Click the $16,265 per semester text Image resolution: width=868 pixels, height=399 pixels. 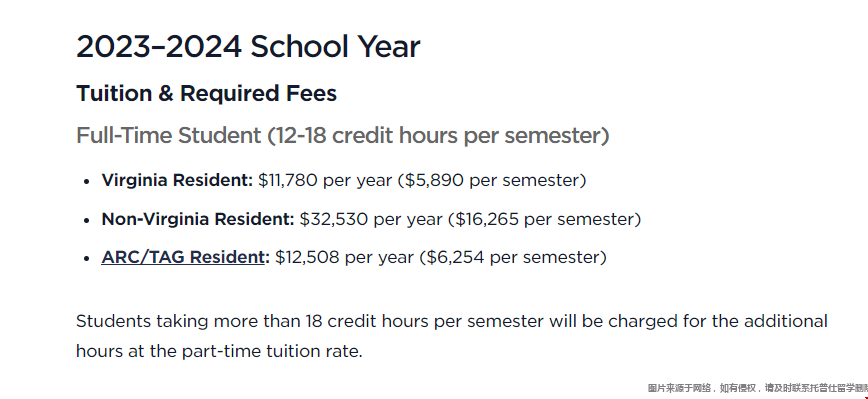[x=545, y=219]
